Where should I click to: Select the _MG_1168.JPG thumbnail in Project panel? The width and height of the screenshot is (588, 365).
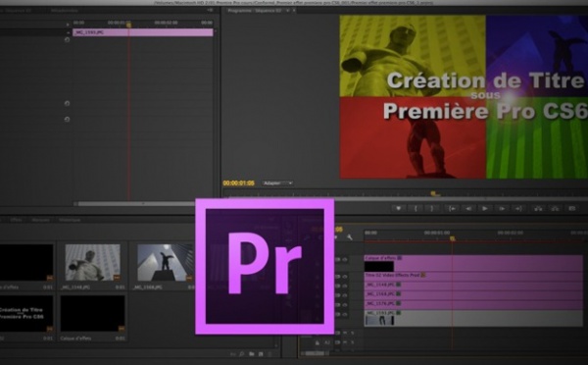tap(165, 263)
